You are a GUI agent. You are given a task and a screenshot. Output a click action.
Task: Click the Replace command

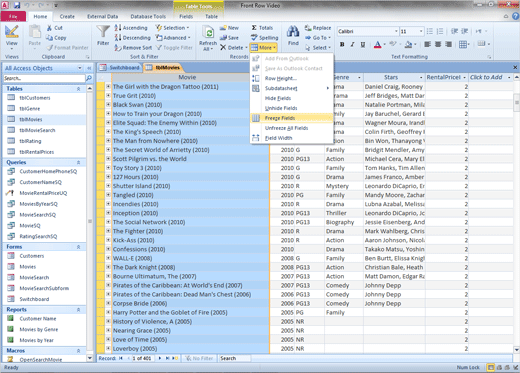coord(318,28)
